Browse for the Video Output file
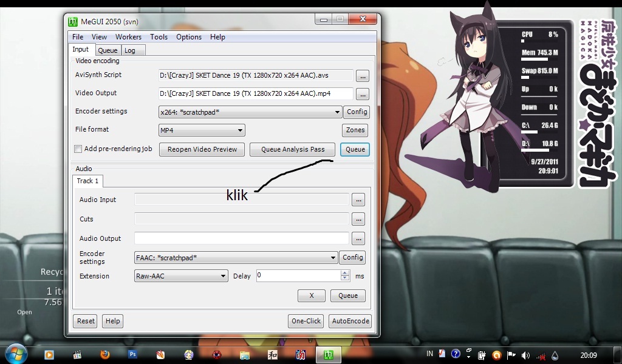 pyautogui.click(x=362, y=94)
